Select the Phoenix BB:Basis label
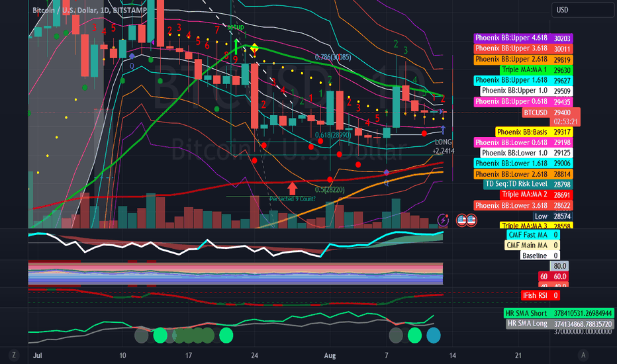This screenshot has height=364, width=617. [x=534, y=132]
